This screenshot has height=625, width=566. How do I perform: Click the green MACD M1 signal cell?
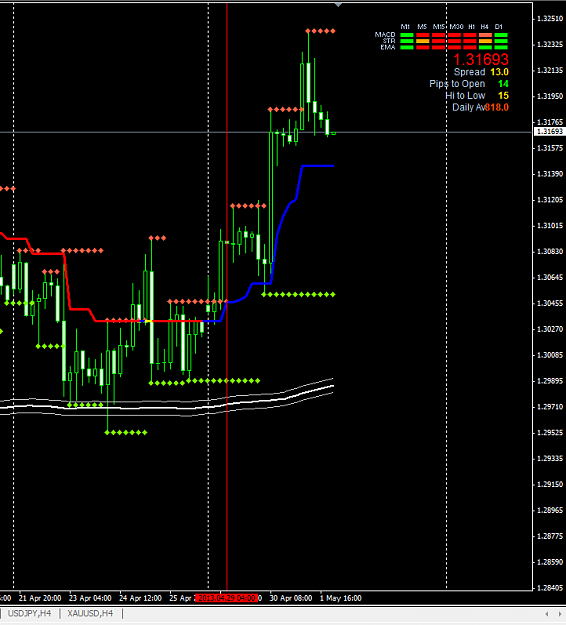[407, 35]
